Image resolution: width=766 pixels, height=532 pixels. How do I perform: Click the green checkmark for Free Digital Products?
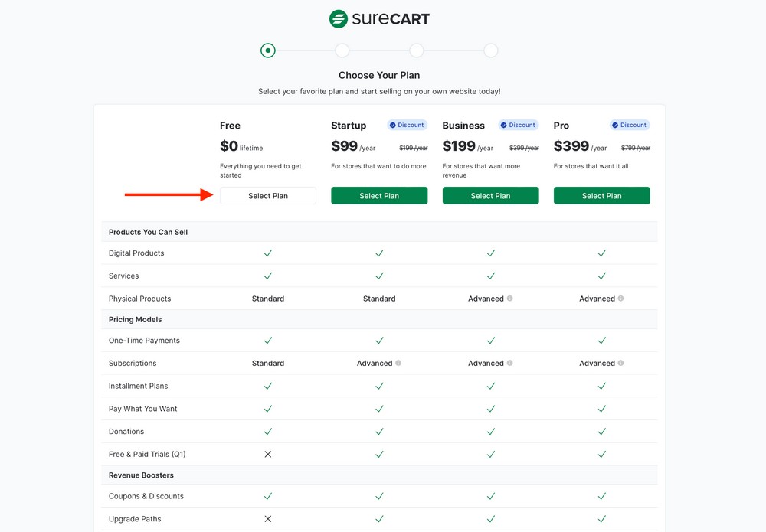(x=267, y=253)
